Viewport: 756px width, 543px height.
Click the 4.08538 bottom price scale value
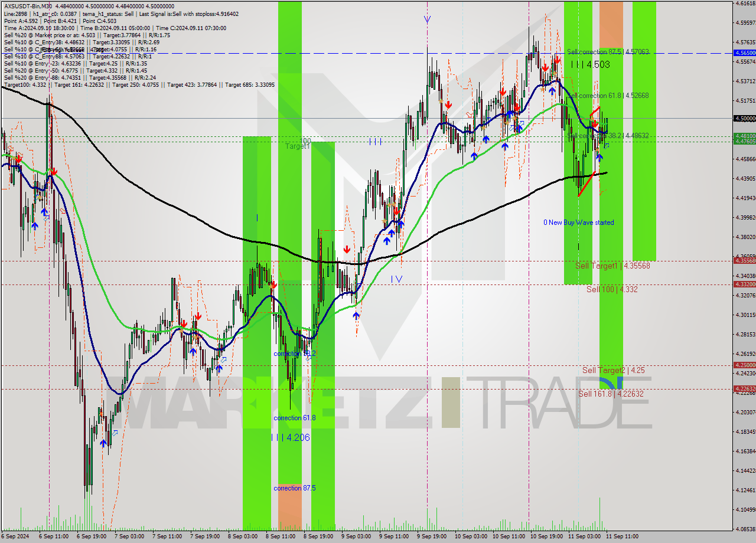click(745, 529)
